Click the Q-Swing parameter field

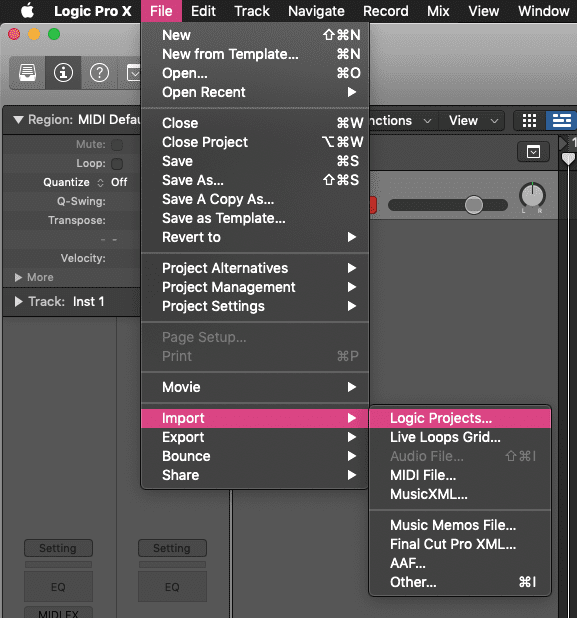(72, 201)
